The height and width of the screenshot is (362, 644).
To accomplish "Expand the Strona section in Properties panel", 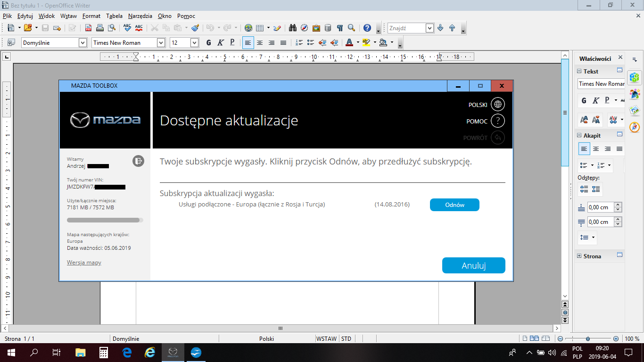I will (579, 256).
